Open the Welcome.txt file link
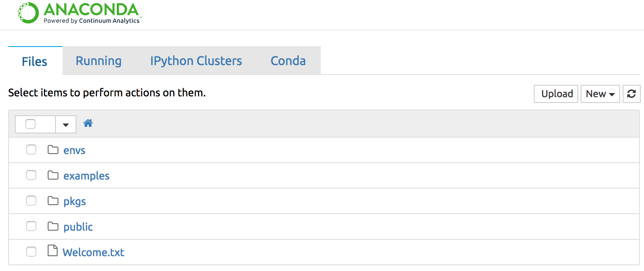644x271 pixels. [x=93, y=252]
